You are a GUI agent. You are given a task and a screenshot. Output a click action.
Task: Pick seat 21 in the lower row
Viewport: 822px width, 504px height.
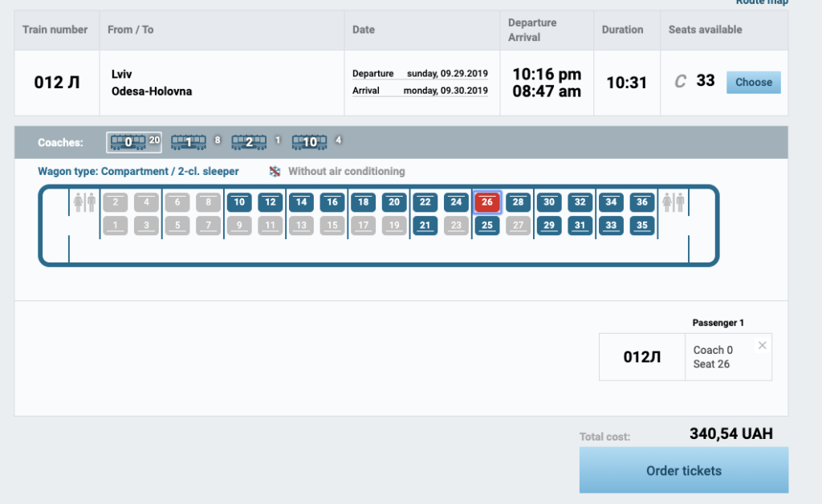425,226
